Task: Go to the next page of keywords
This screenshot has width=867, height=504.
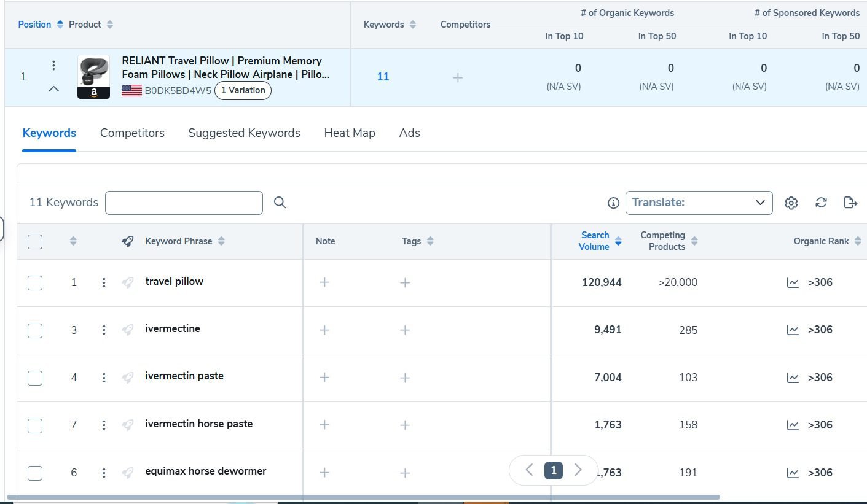Action: point(578,470)
